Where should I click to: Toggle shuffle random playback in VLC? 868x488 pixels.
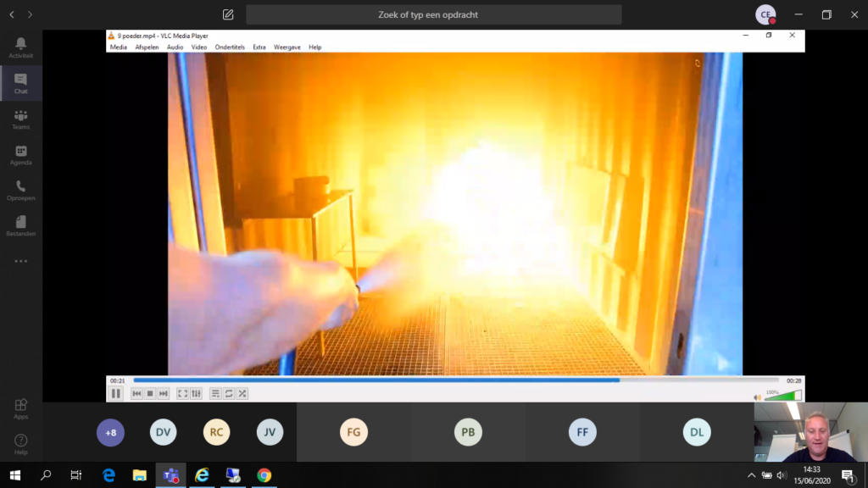tap(242, 393)
